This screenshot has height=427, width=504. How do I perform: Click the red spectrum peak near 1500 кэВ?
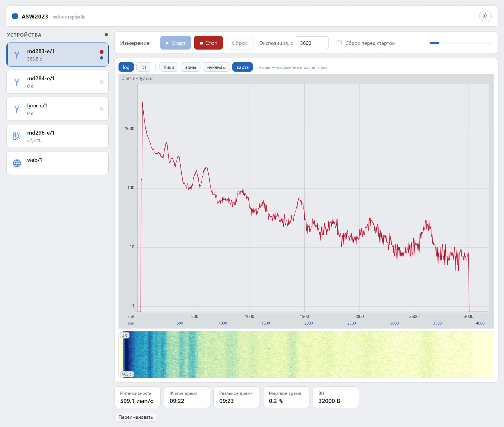(x=300, y=199)
